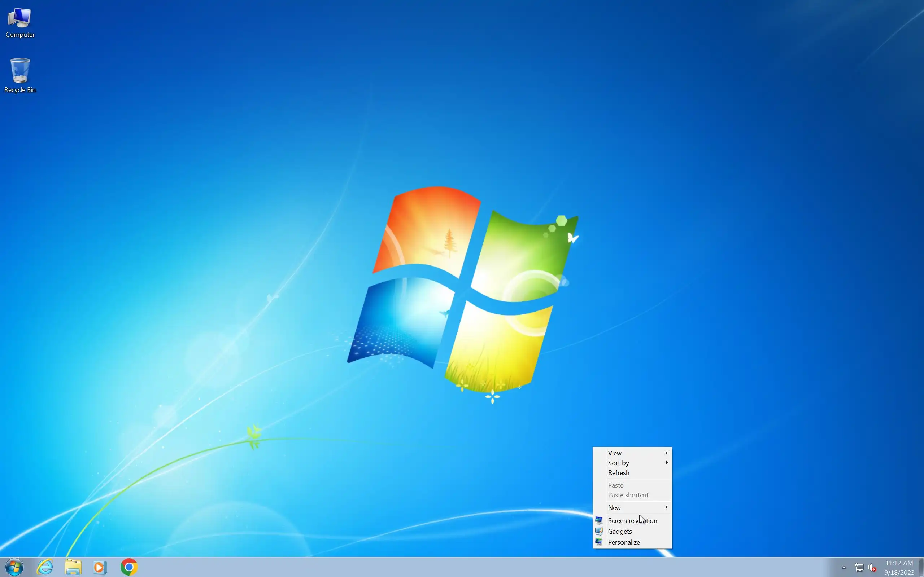Show hidden system tray icons arrow
The image size is (924, 577).
(x=844, y=568)
